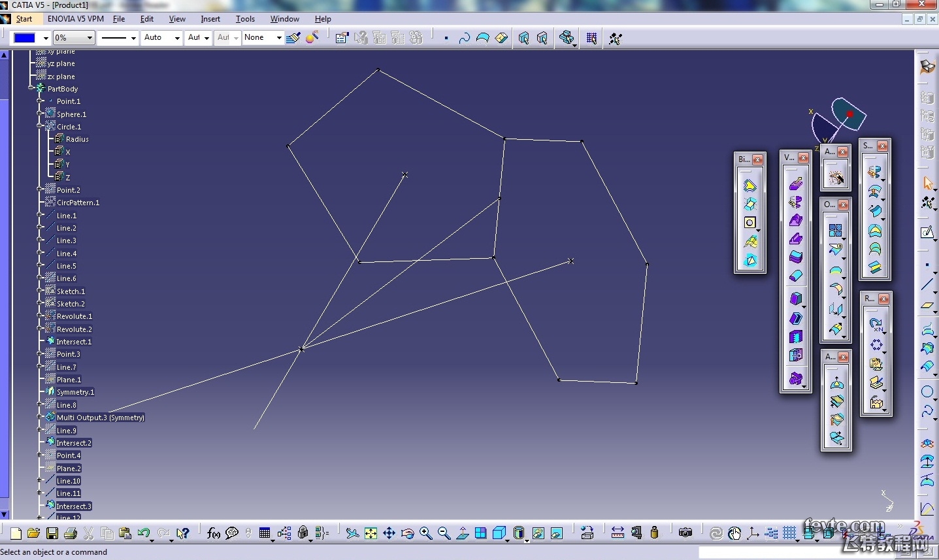939x560 pixels.
Task: Toggle Multi-View layout icon
Action: (x=480, y=533)
